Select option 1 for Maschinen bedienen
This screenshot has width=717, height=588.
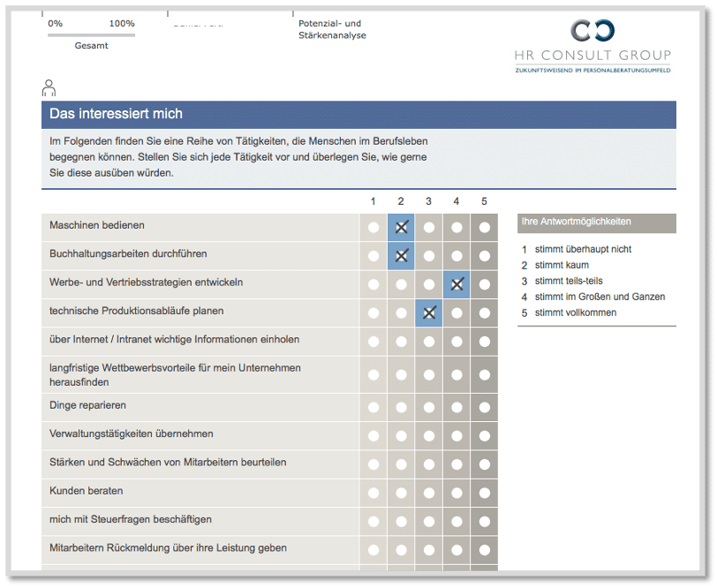[x=374, y=227]
